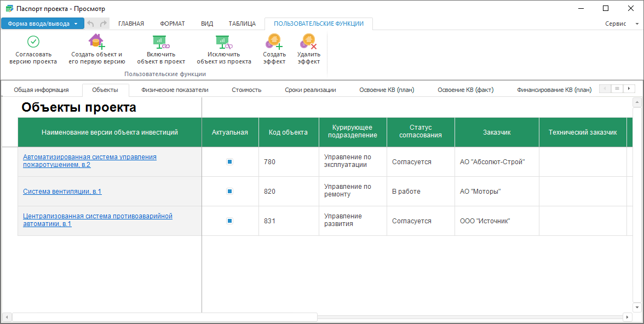Viewport: 644px width, 324px height.
Task: Click the Включить объект в проект icon
Action: click(160, 42)
